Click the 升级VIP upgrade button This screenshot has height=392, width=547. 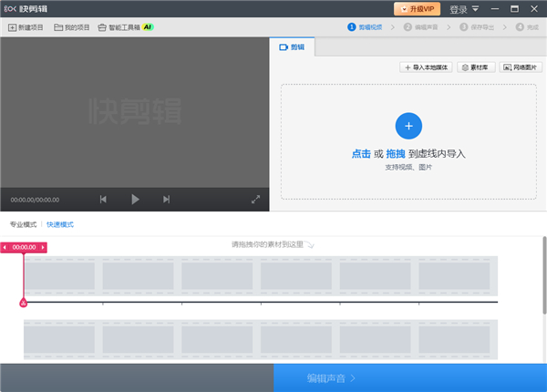tap(417, 8)
